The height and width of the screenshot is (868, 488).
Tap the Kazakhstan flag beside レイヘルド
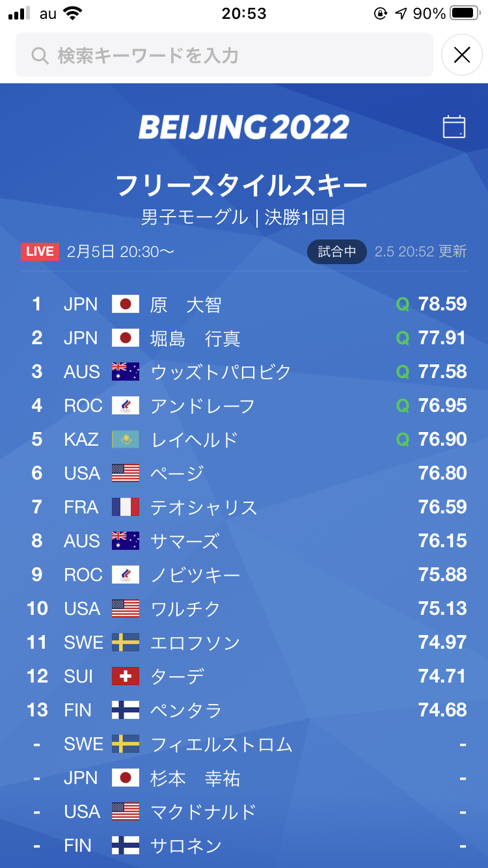126,439
